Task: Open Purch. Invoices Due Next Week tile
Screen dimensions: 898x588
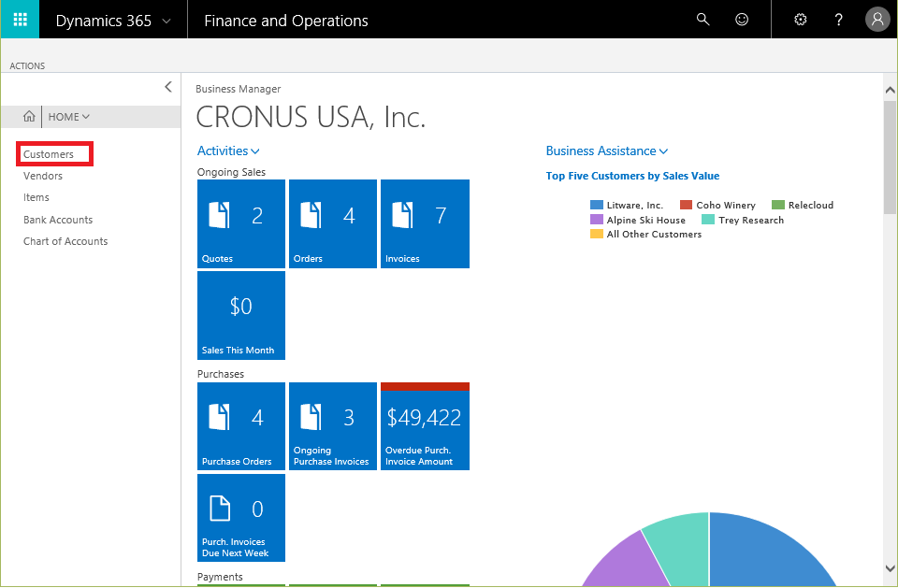Action: (241, 518)
